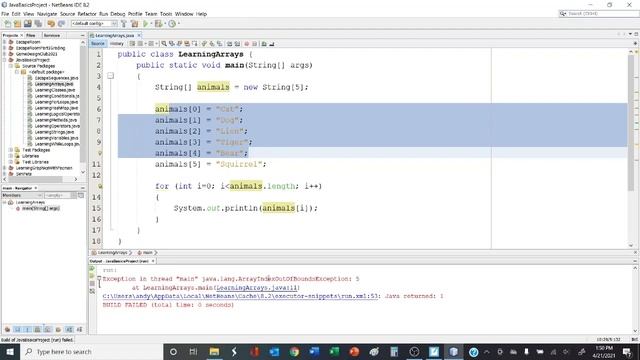
Task: Click the Windows Start button
Action: pos(10,351)
